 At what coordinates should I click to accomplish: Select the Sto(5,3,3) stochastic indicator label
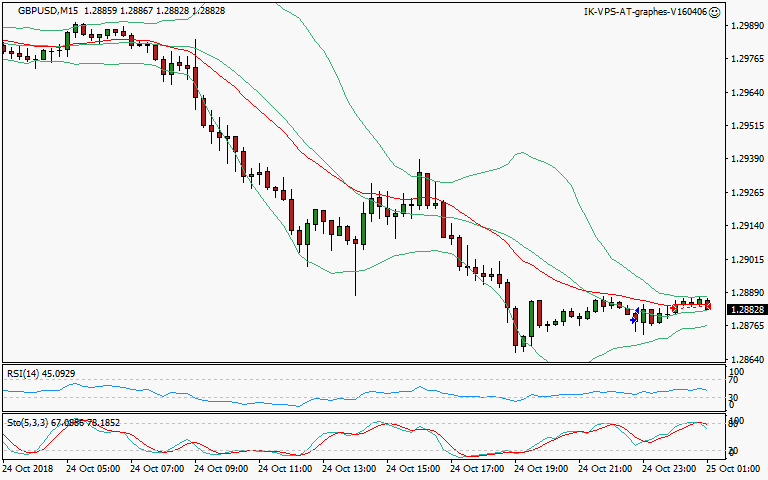(62, 423)
